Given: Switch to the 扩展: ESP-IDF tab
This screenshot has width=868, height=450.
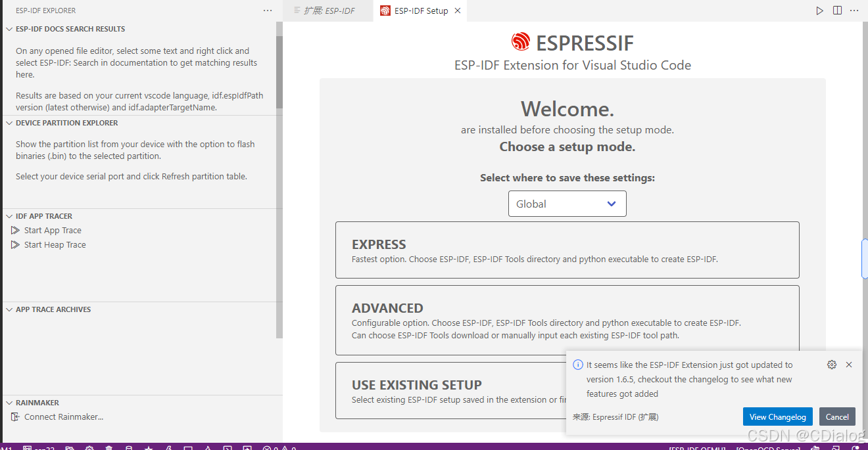Looking at the screenshot, I should point(329,11).
